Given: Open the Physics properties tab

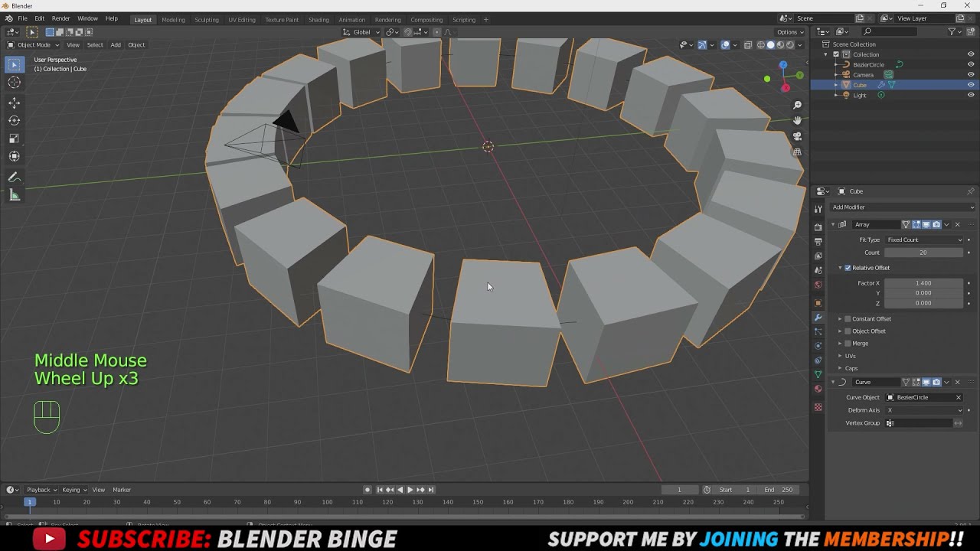Looking at the screenshot, I should point(818,346).
